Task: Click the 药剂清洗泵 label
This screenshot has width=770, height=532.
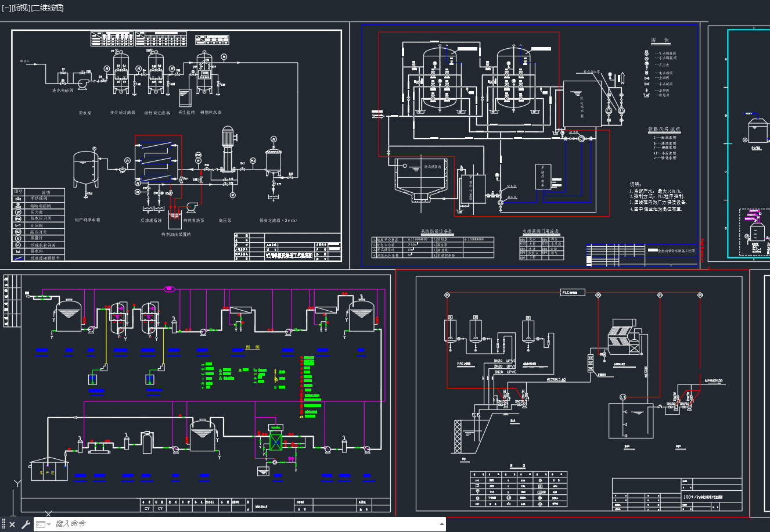Action: [x=194, y=221]
